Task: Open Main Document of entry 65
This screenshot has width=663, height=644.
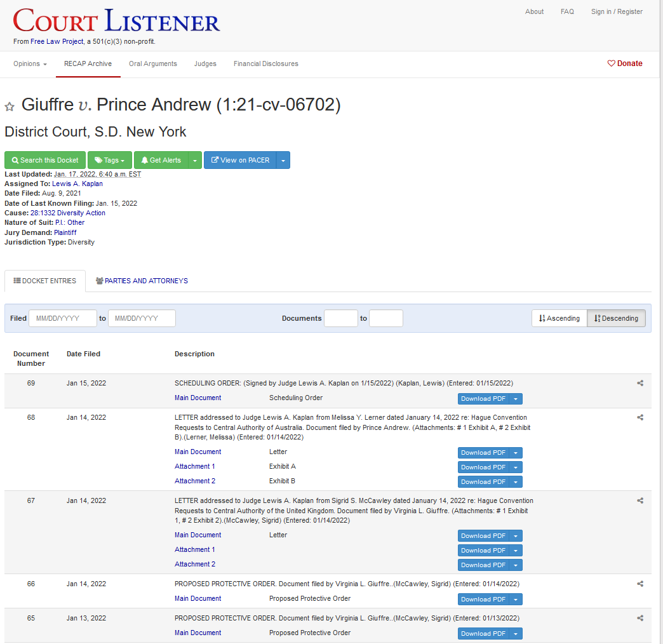Action: [198, 633]
